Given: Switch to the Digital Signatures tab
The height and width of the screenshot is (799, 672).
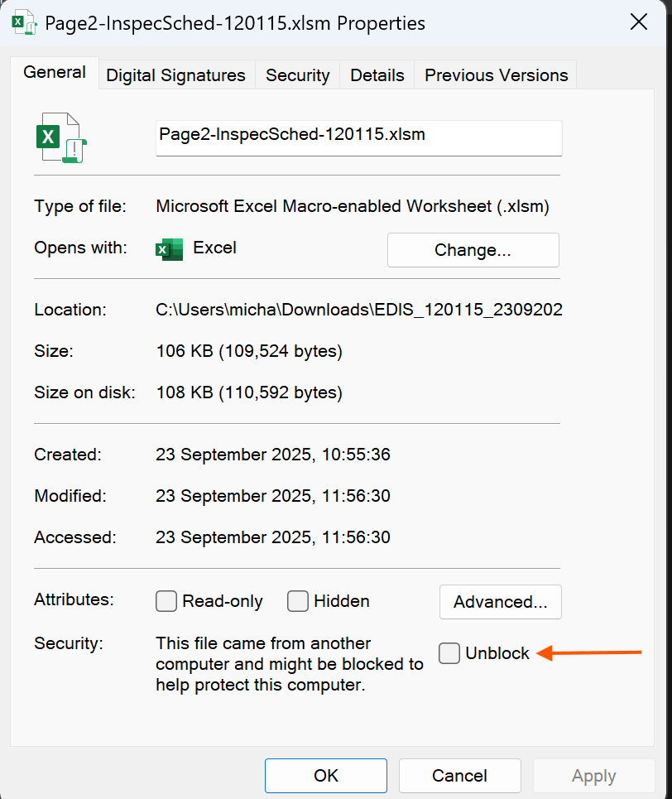Looking at the screenshot, I should point(175,75).
